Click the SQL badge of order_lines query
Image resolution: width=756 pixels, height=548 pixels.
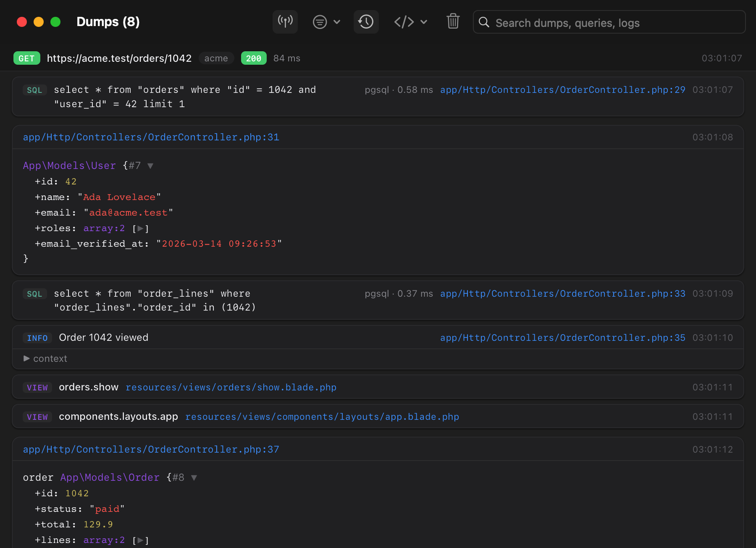(34, 294)
